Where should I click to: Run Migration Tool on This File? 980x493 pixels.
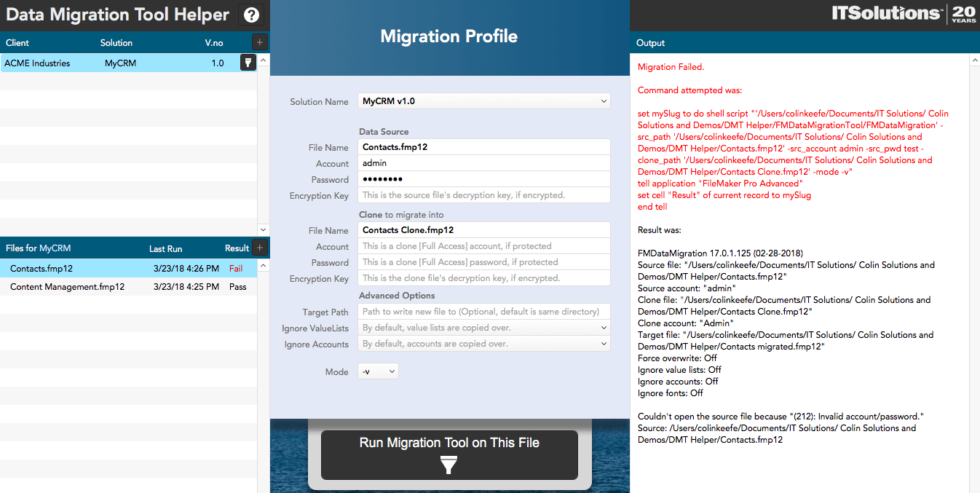tap(449, 455)
